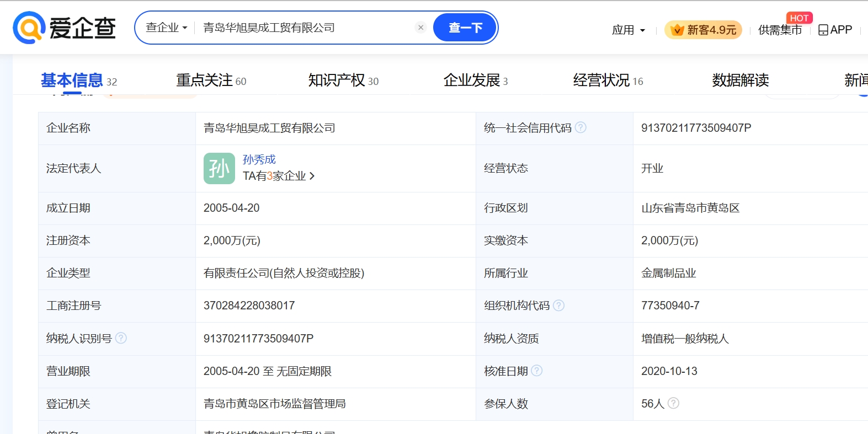
Task: Select industry value 金属制品业
Action: coord(669,273)
